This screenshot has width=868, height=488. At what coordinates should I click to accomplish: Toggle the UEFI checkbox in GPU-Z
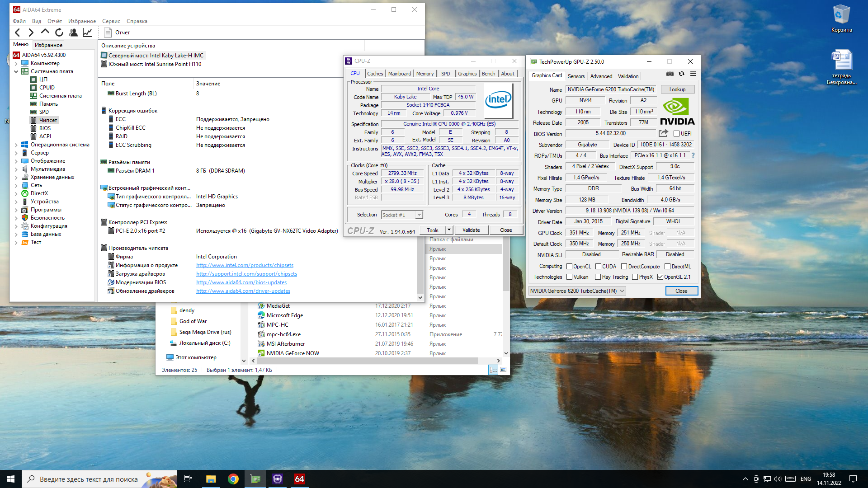tap(676, 134)
